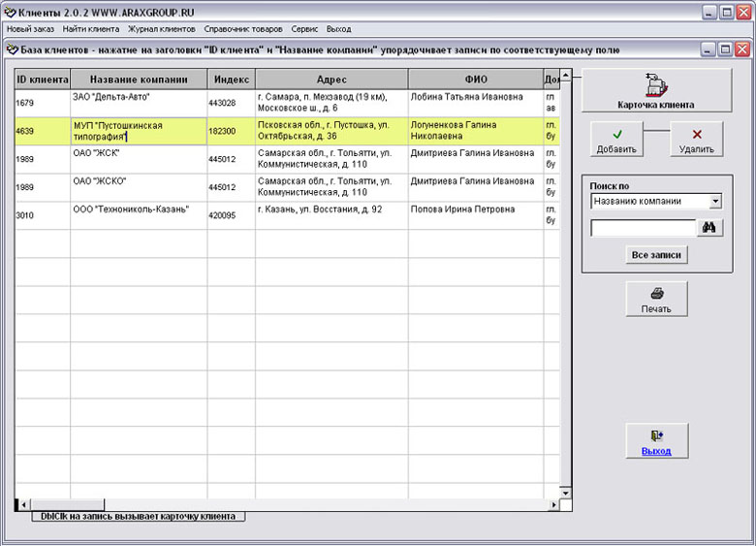The image size is (756, 546).
Task: Open the Журнал клиентов menu
Action: coord(162,29)
